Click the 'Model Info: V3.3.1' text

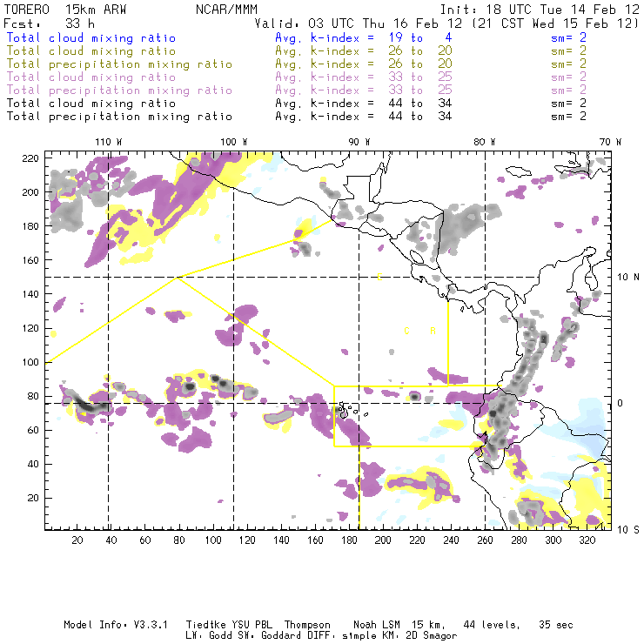[x=116, y=625]
